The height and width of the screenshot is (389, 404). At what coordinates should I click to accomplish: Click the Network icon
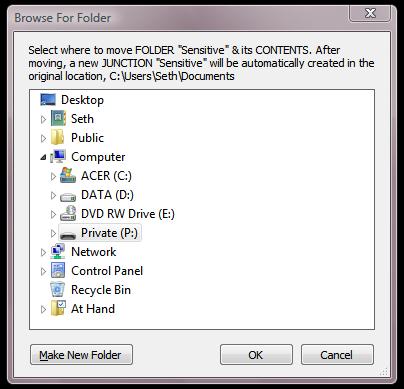pyautogui.click(x=58, y=251)
